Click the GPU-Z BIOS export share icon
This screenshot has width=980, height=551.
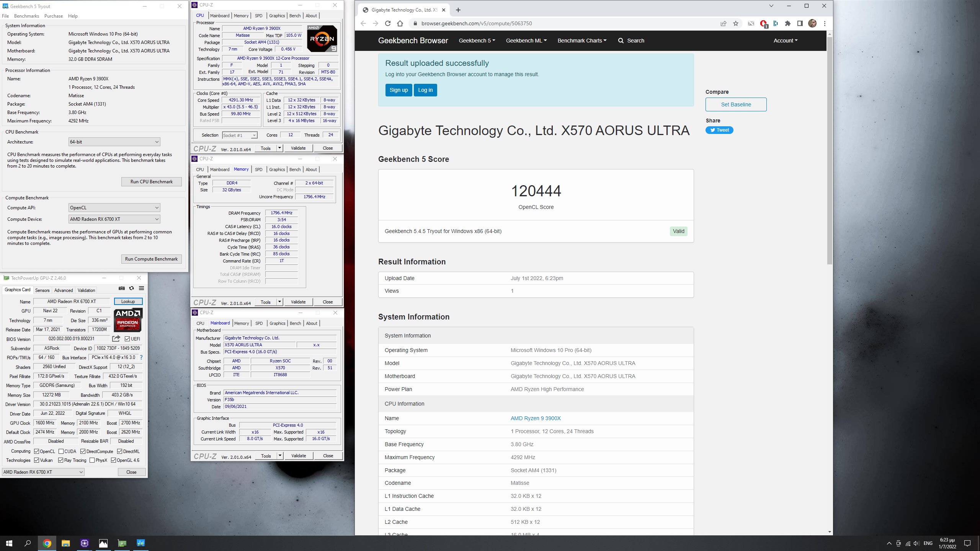pos(116,339)
